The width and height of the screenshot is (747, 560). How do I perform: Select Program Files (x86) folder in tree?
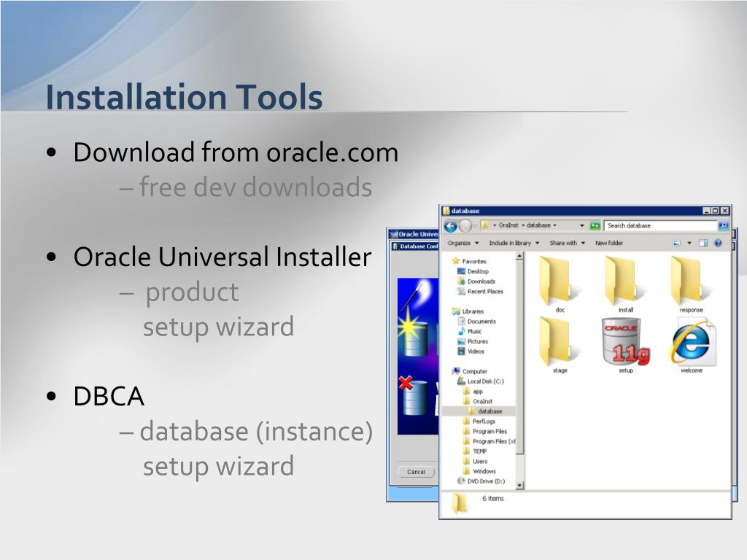pos(489,441)
